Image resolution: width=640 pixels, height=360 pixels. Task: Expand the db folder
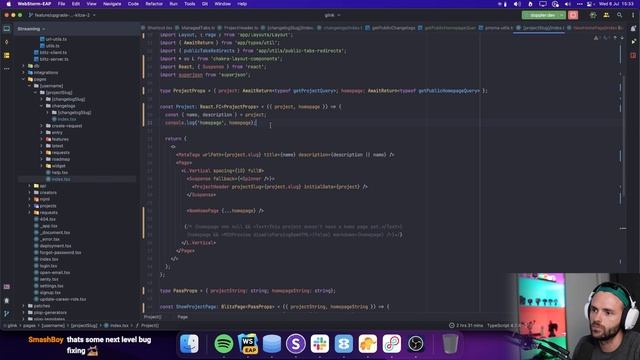pos(24,66)
